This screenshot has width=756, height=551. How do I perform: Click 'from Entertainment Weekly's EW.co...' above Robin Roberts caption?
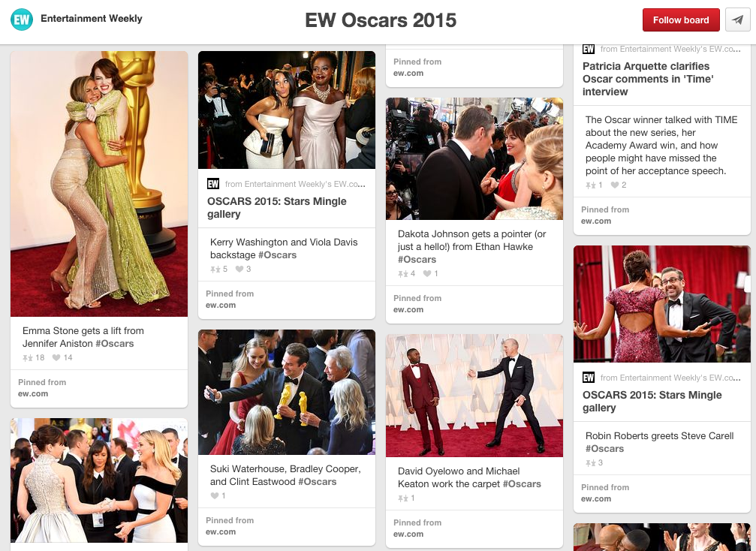(670, 378)
